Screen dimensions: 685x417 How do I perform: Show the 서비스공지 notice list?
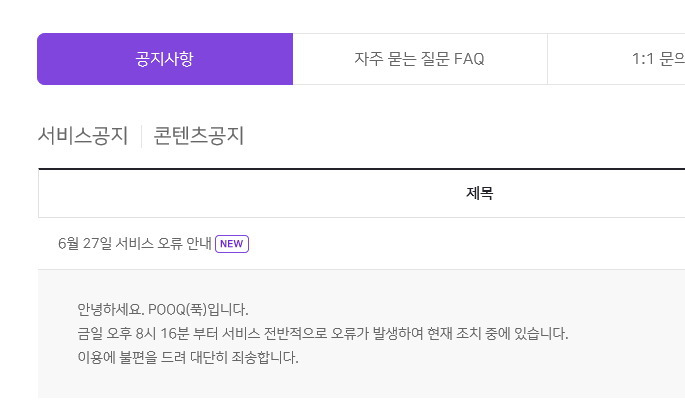(83, 135)
